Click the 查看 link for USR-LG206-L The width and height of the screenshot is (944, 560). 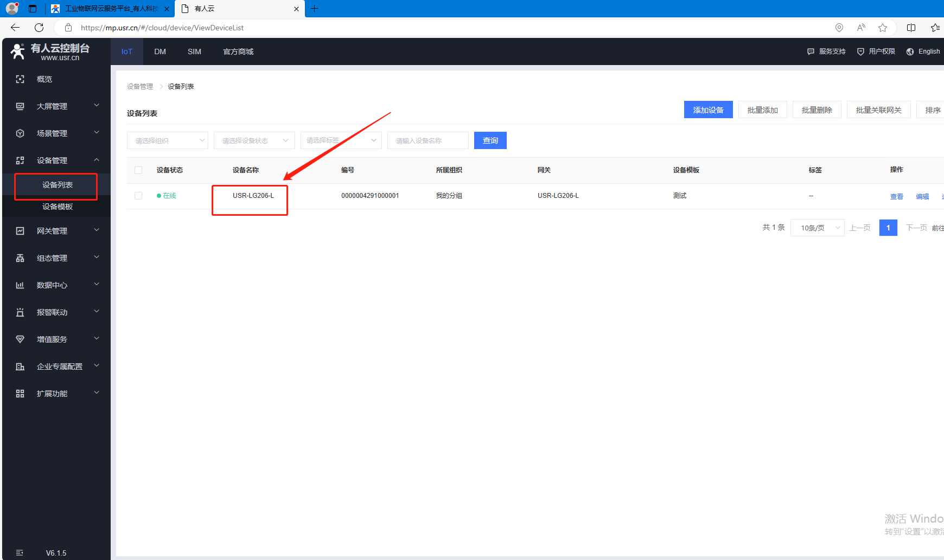click(x=897, y=196)
